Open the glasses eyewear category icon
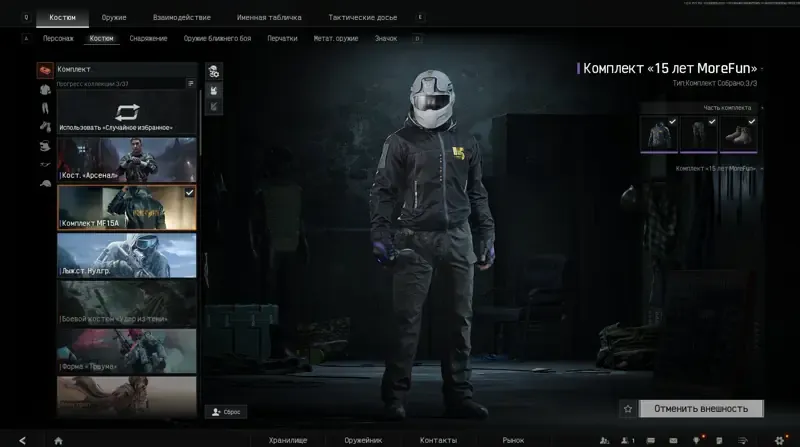This screenshot has height=447, width=800. pos(45,164)
